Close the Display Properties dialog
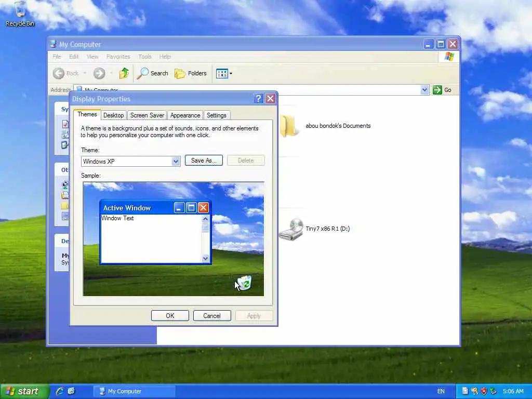532x399 pixels. click(x=270, y=99)
